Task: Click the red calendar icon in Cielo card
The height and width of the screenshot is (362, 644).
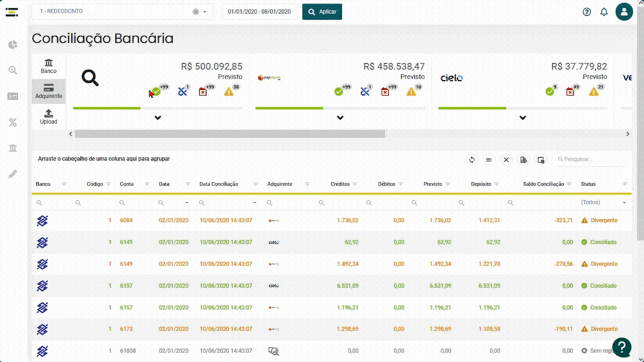Action: [x=570, y=92]
